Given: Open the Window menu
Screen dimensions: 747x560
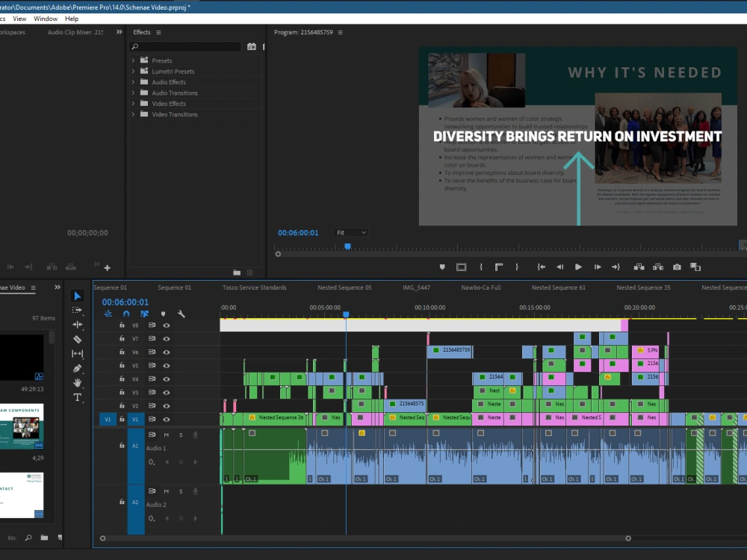Looking at the screenshot, I should click(x=46, y=19).
